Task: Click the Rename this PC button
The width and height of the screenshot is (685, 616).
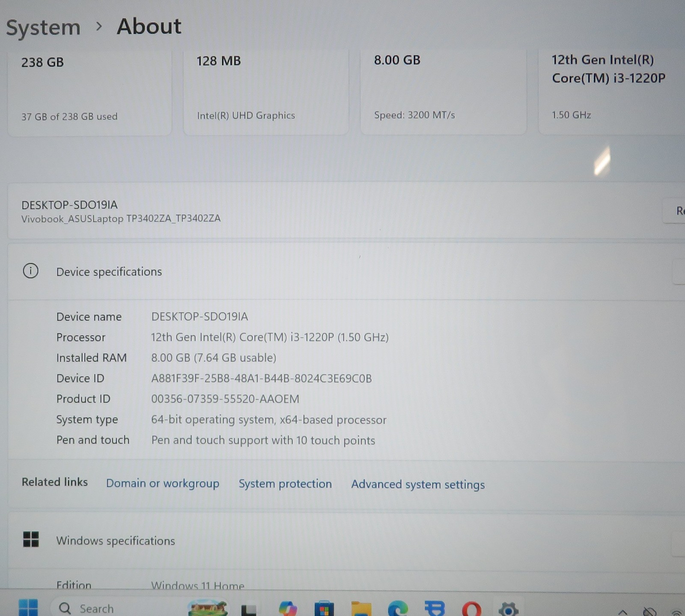Action: coord(674,210)
